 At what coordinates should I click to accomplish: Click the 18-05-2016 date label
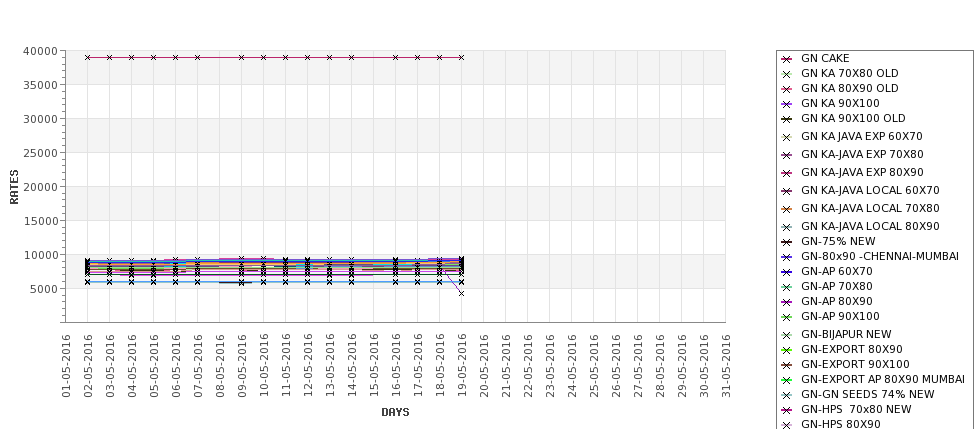[440, 366]
